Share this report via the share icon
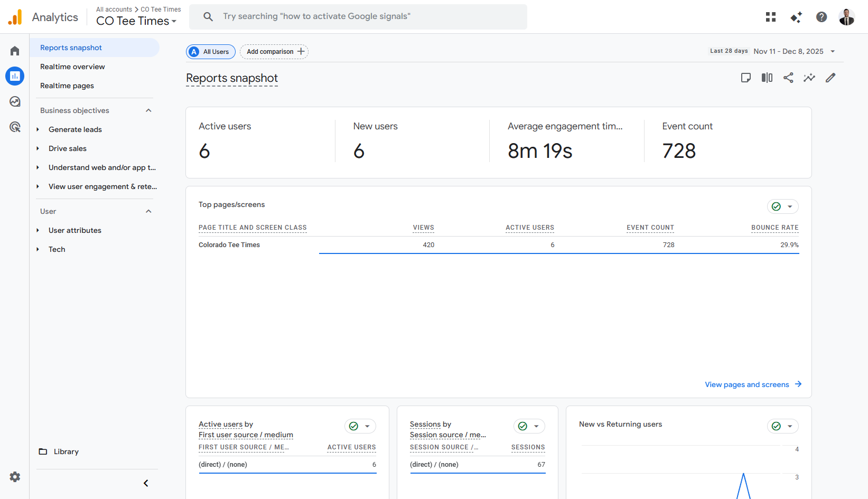The height and width of the screenshot is (499, 868). pyautogui.click(x=788, y=78)
